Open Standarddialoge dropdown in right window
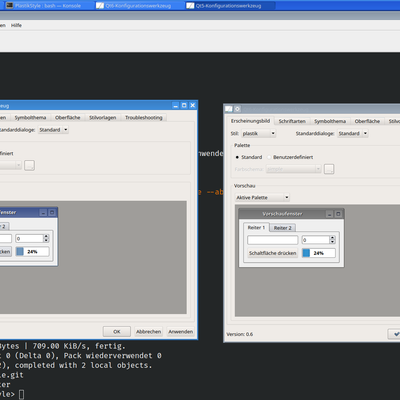This screenshot has height=400, width=400. [353, 133]
